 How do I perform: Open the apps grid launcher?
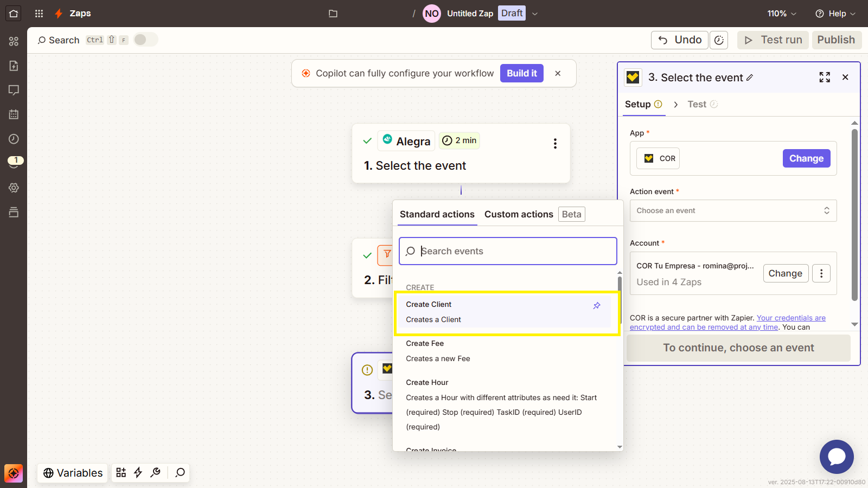point(39,14)
